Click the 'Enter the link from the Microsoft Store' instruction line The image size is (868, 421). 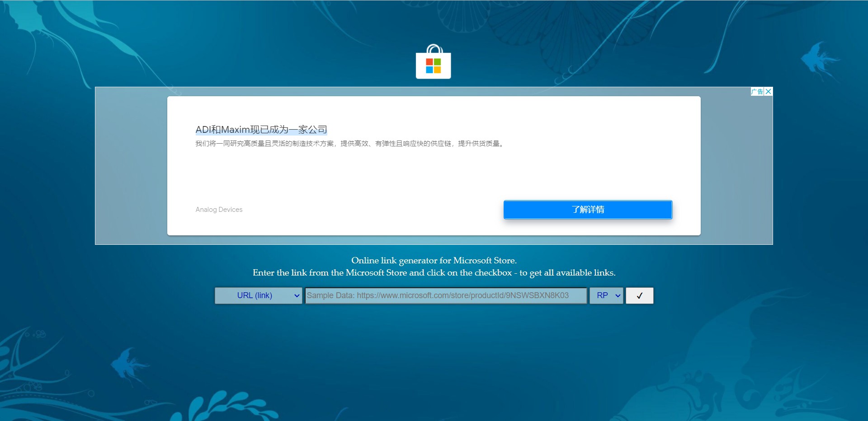(434, 272)
